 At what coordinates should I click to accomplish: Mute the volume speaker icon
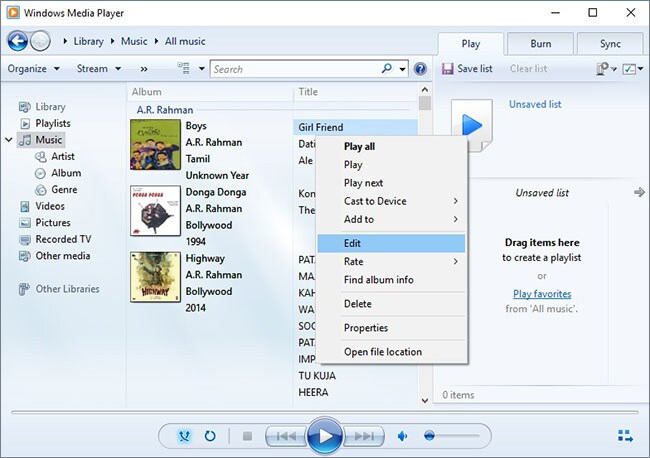[x=403, y=436]
